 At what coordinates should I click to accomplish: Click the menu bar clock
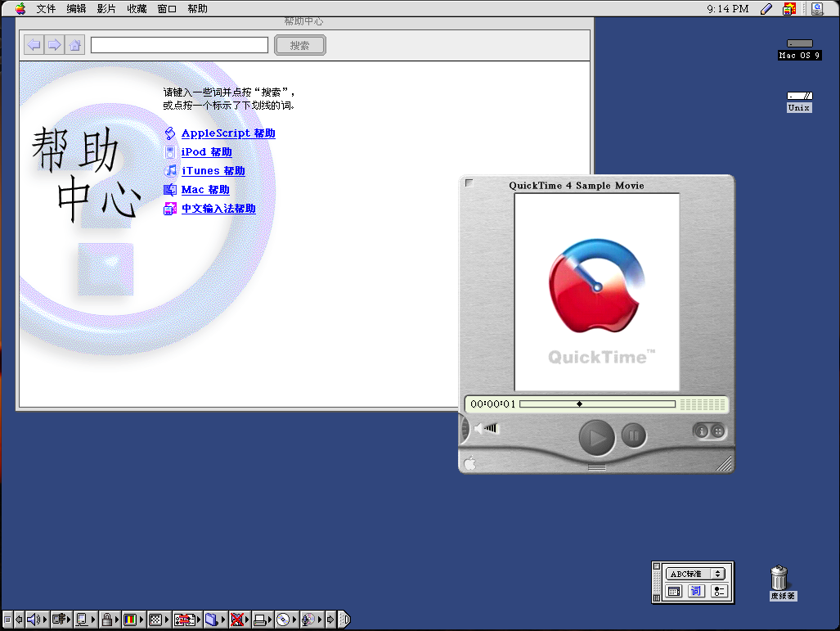tap(727, 8)
